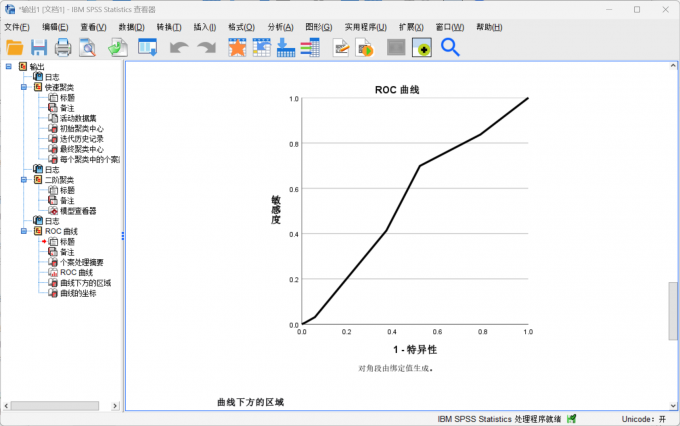Image resolution: width=680 pixels, height=426 pixels.
Task: Click the gray designate window icon
Action: (x=396, y=47)
